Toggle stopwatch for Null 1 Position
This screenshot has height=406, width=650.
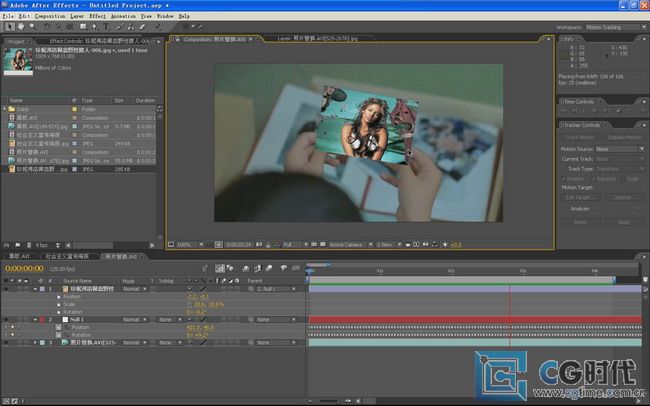(58, 328)
